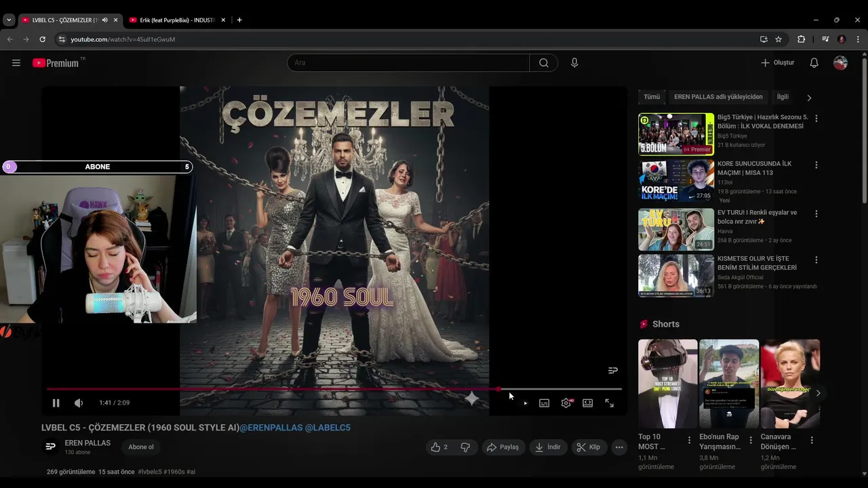Open the KISMETSE OLUR VE İŞTE title
Viewport: 868px width, 488px height.
757,263
